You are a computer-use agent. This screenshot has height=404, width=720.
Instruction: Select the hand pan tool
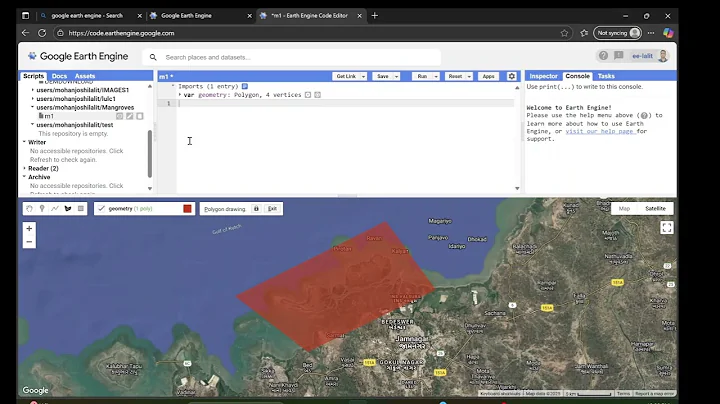[x=29, y=208]
